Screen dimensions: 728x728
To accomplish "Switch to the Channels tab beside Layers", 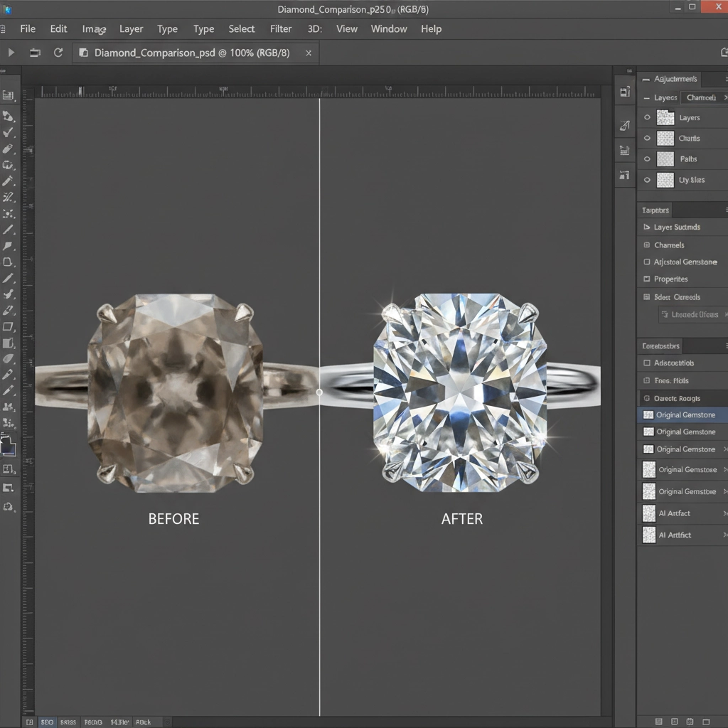I will click(x=701, y=97).
